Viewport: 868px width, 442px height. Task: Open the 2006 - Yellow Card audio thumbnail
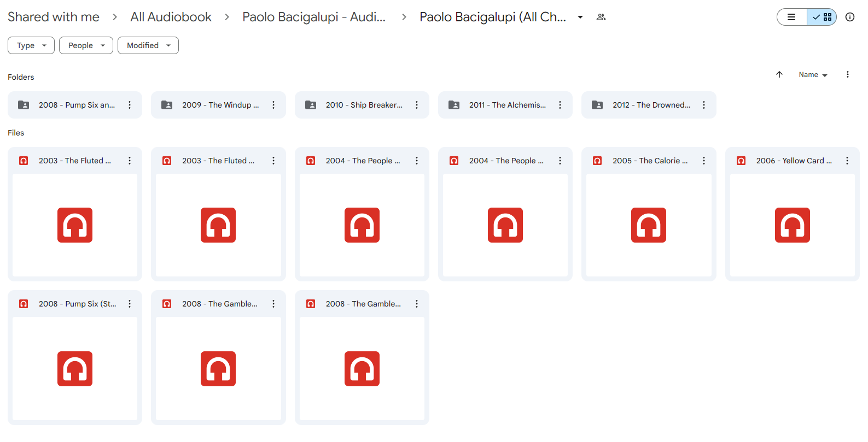point(793,225)
